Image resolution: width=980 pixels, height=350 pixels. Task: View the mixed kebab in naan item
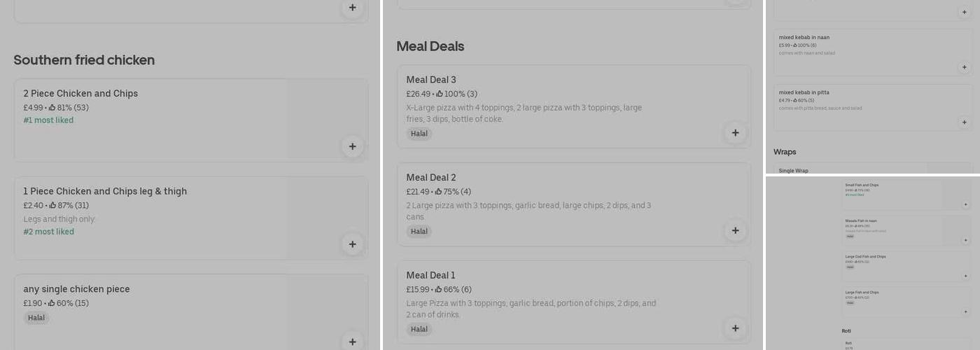(x=804, y=38)
